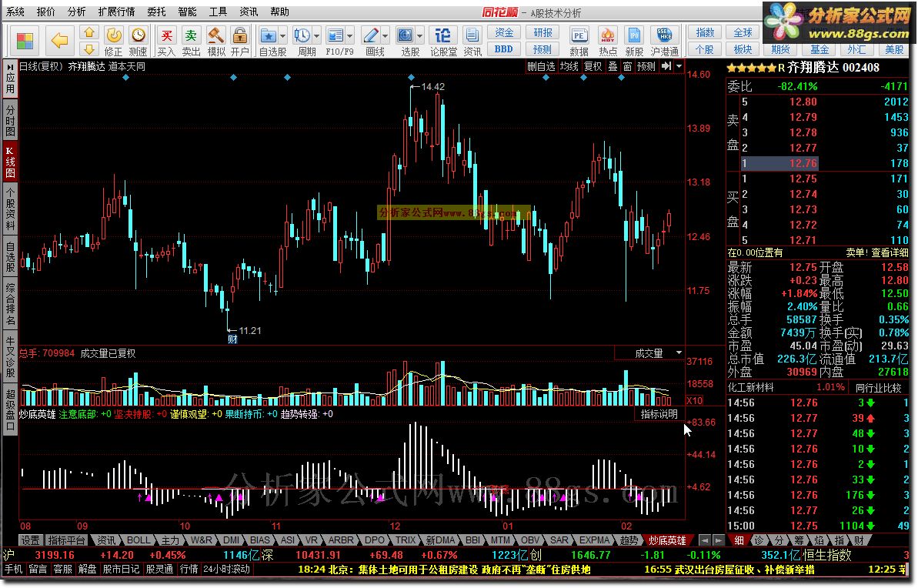The width and height of the screenshot is (918, 588).
Task: Go back with the yellow left arrow
Action: (x=59, y=41)
